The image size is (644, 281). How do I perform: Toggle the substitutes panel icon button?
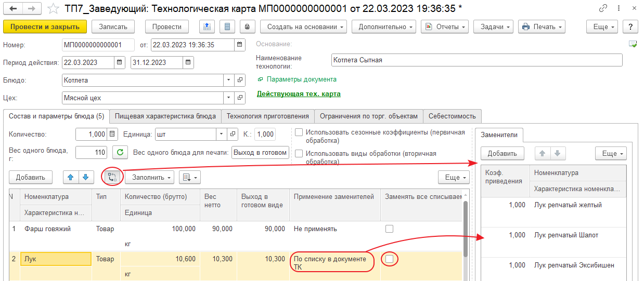(112, 177)
